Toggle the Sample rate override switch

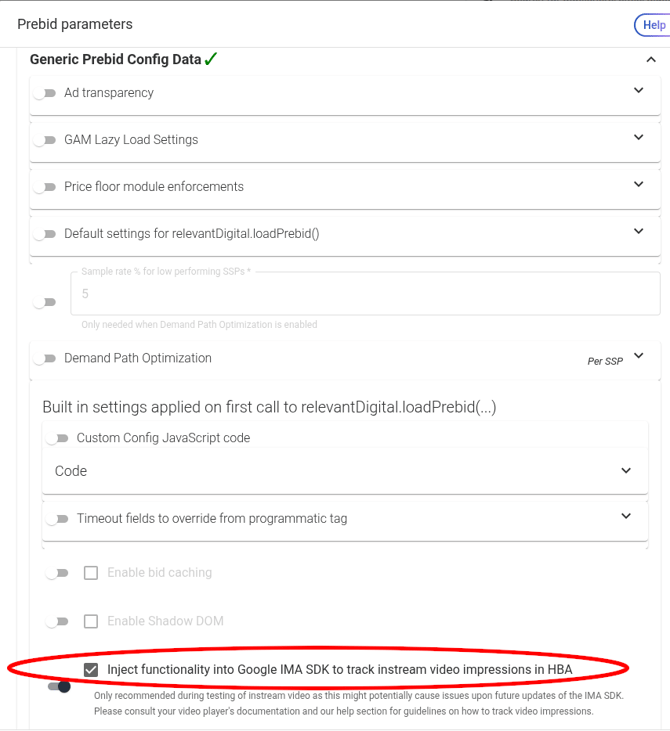point(44,302)
